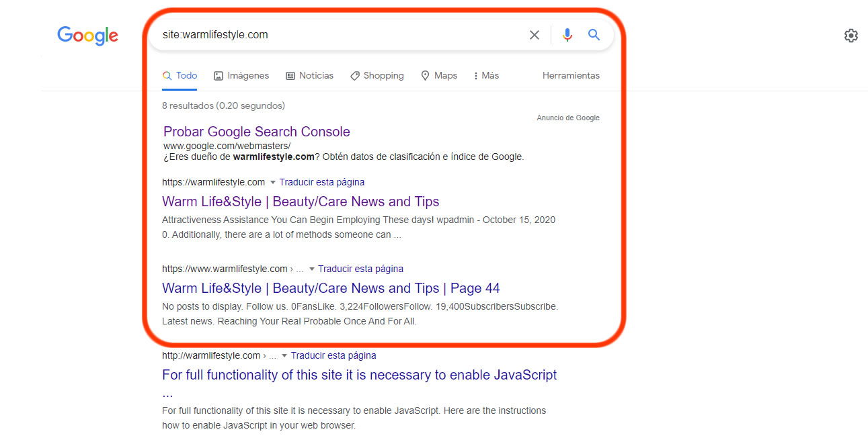The height and width of the screenshot is (442, 868).
Task: Open Warm Life&Style Beauty/Care News and Tips result
Action: pyautogui.click(x=301, y=202)
